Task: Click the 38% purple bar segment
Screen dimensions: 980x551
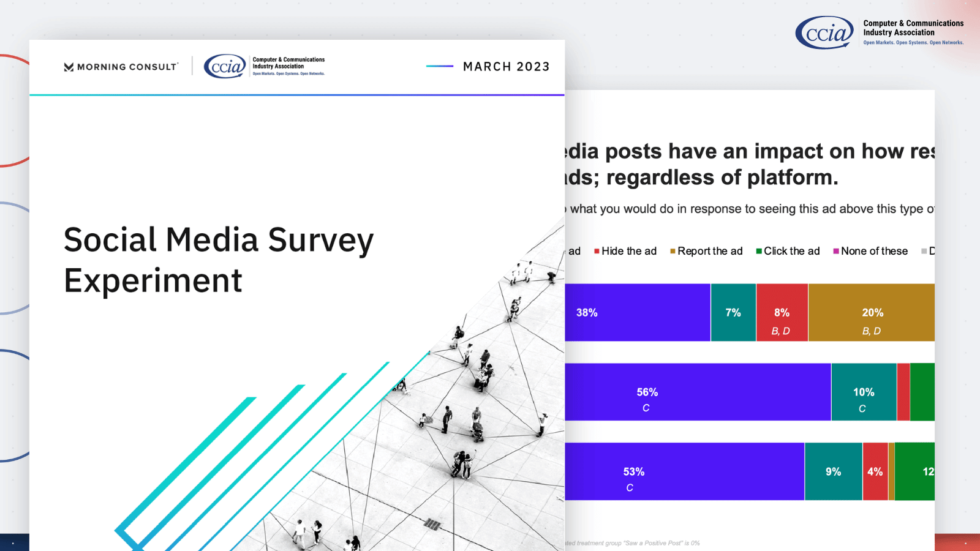Action: click(637, 312)
